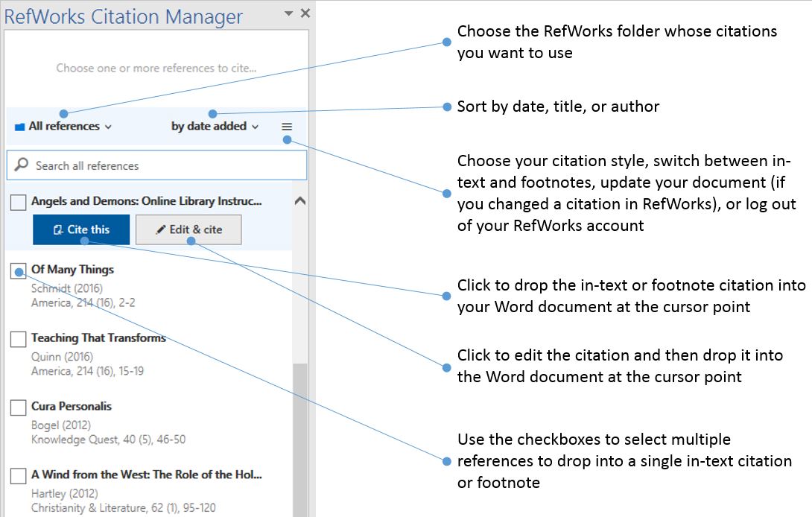This screenshot has height=517, width=812.
Task: Check the Of Many Things checkbox
Action: [x=16, y=270]
